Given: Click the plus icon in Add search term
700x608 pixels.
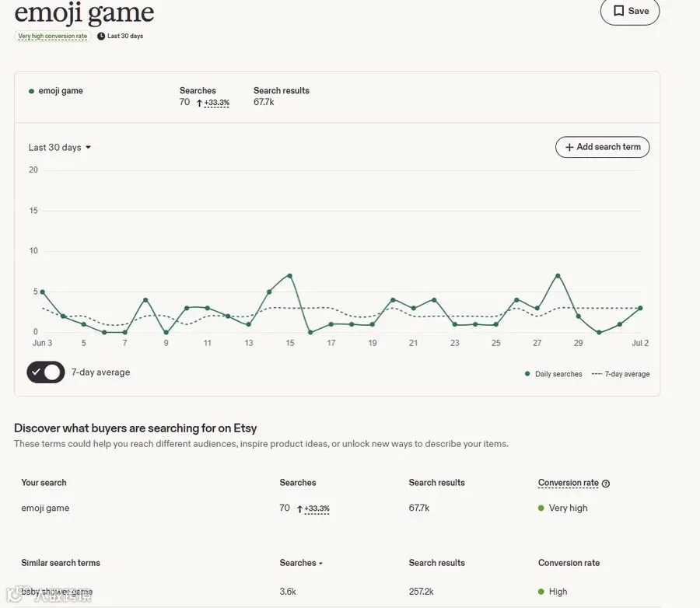Looking at the screenshot, I should click(569, 147).
